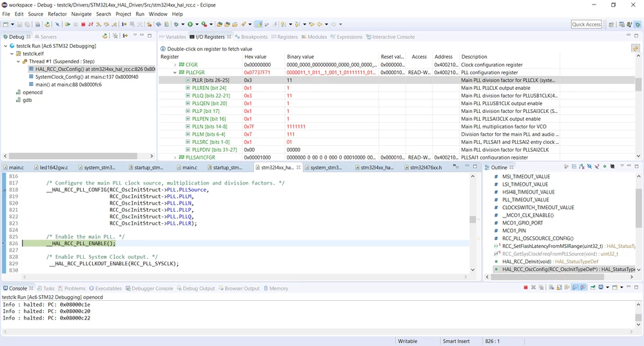Click the Outline green dot filter icon

click(x=605, y=167)
